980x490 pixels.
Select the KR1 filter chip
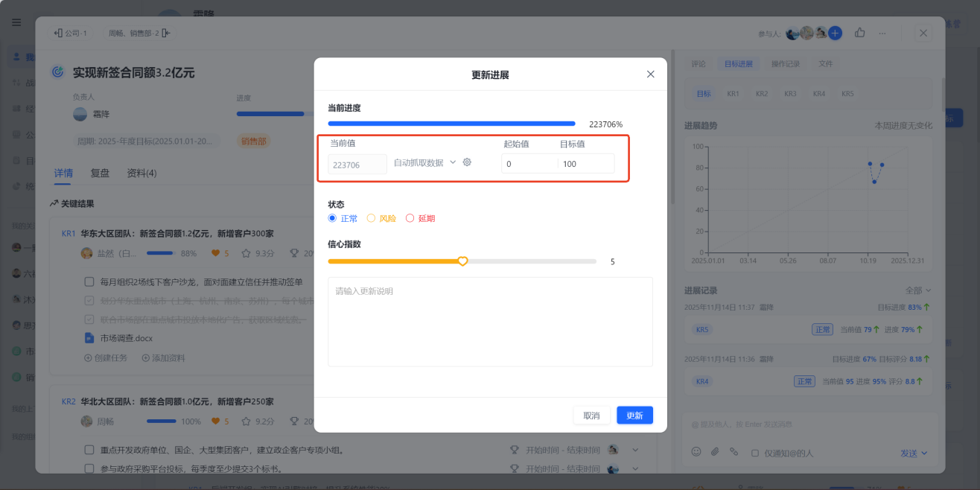coord(734,94)
